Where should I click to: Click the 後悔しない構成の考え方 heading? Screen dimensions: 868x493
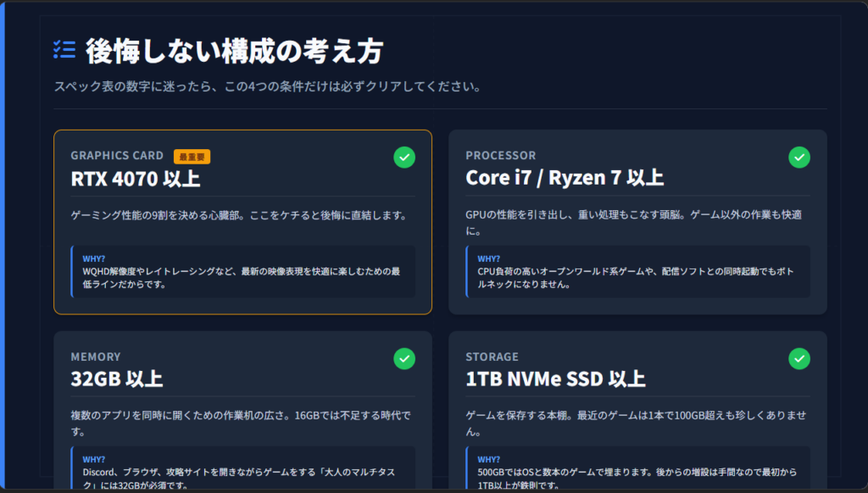point(234,51)
